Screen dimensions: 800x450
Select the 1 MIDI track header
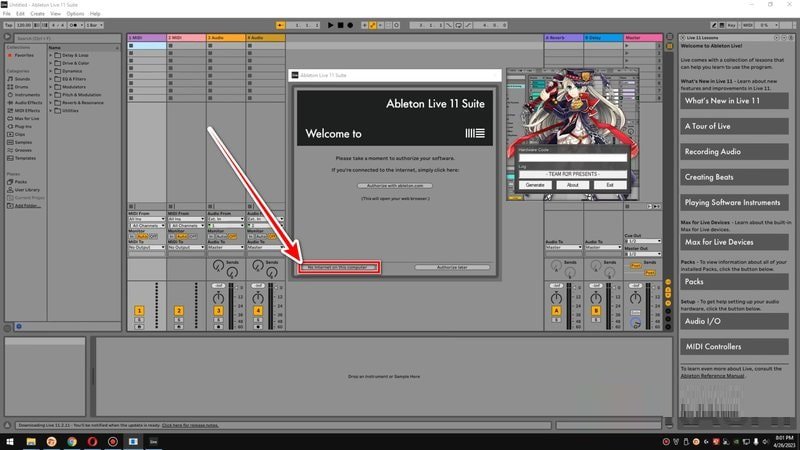pos(146,38)
